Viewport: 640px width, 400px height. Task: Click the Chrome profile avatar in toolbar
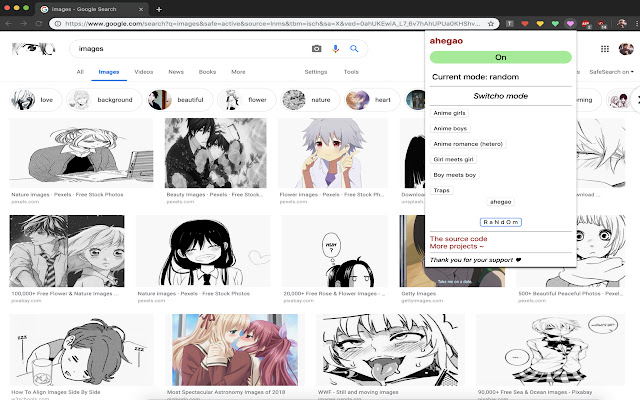[622, 24]
